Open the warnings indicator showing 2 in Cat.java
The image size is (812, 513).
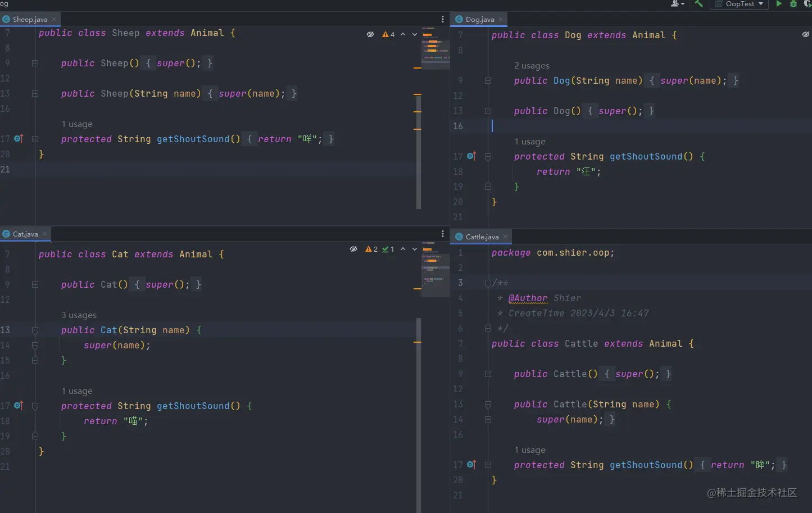pos(371,249)
